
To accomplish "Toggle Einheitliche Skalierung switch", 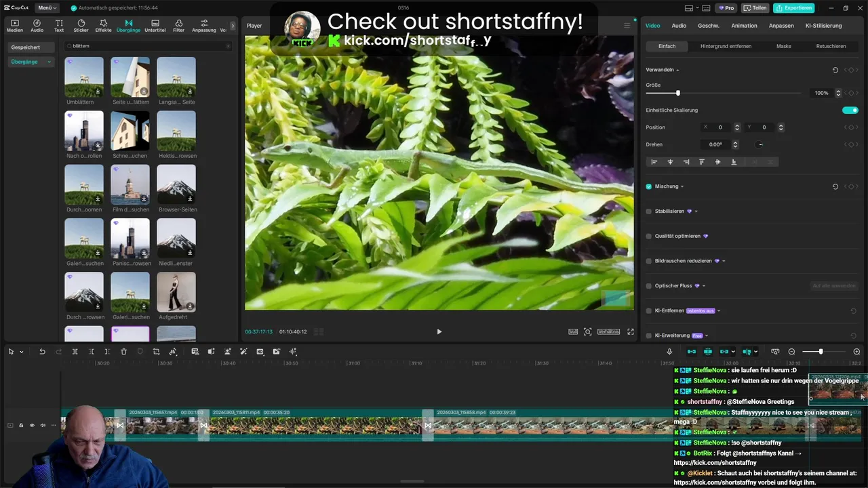I will click(x=850, y=110).
